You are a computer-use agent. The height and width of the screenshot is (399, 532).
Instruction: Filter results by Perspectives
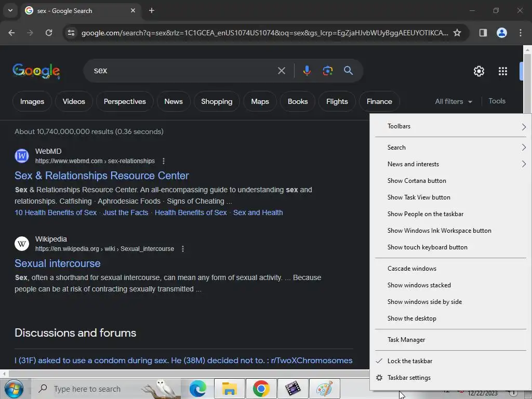[125, 101]
